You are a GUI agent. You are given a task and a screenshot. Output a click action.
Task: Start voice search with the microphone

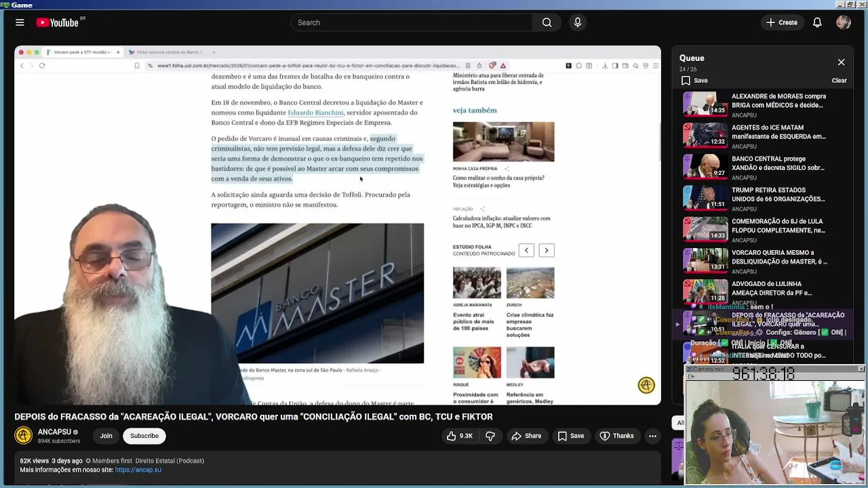[578, 22]
